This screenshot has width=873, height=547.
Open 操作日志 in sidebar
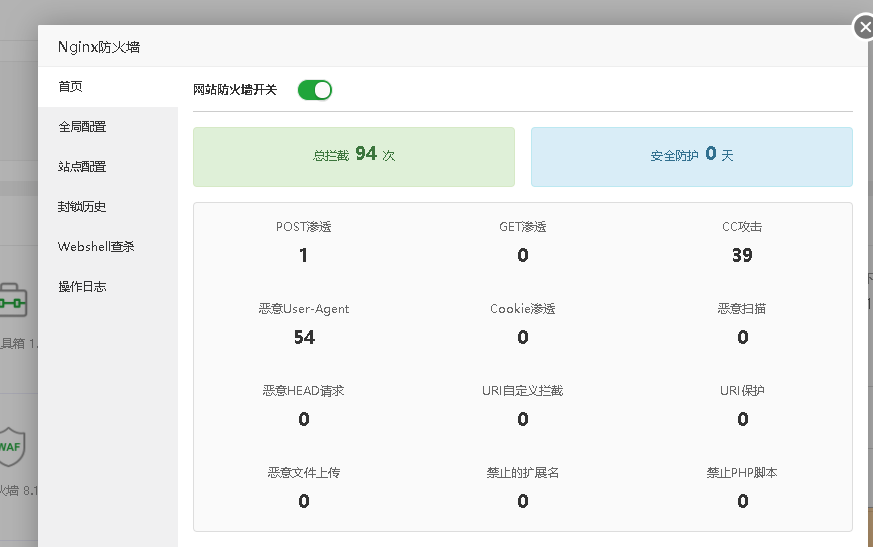click(x=82, y=287)
